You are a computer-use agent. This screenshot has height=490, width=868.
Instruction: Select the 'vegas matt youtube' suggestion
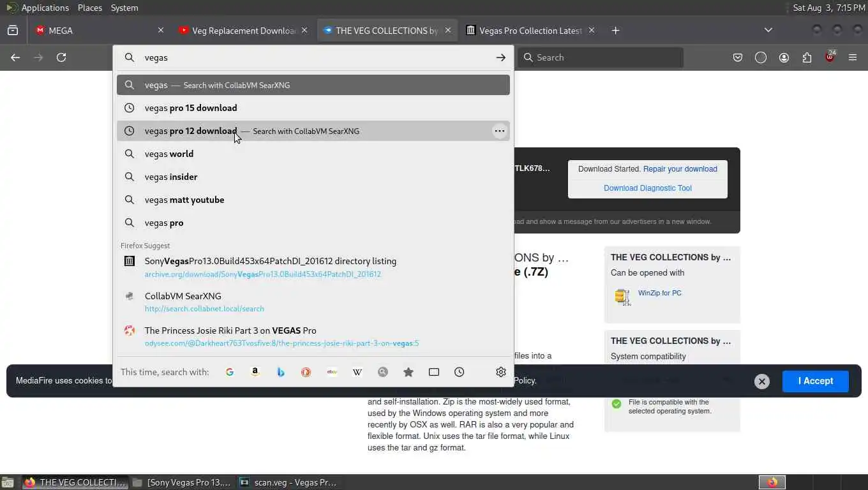click(313, 200)
